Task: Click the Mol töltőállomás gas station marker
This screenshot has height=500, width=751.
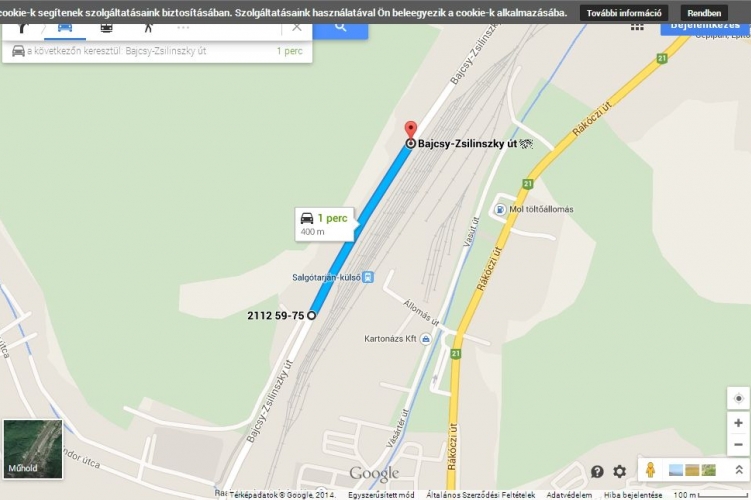Action: 500,209
